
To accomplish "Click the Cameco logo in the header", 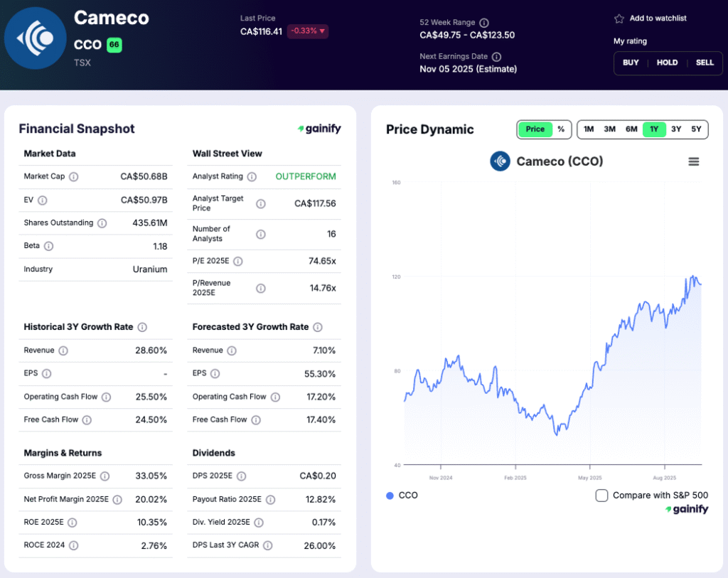I will tap(36, 37).
